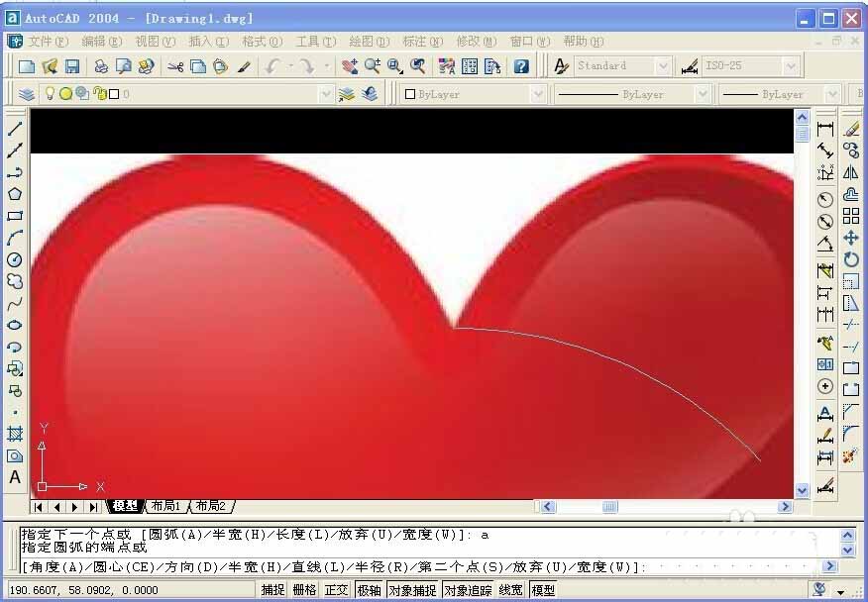This screenshot has height=602, width=868.
Task: Click the 模型 model tab
Action: tap(125, 506)
